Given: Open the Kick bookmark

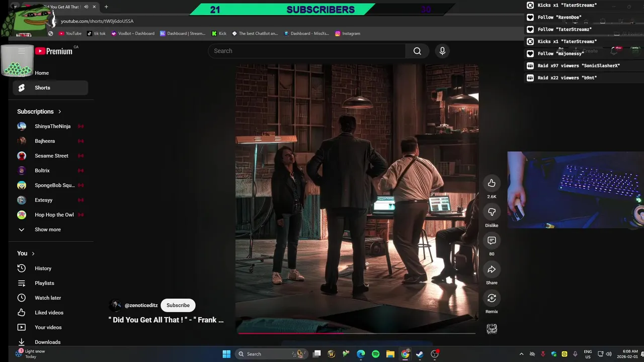Looking at the screenshot, I should [219, 33].
